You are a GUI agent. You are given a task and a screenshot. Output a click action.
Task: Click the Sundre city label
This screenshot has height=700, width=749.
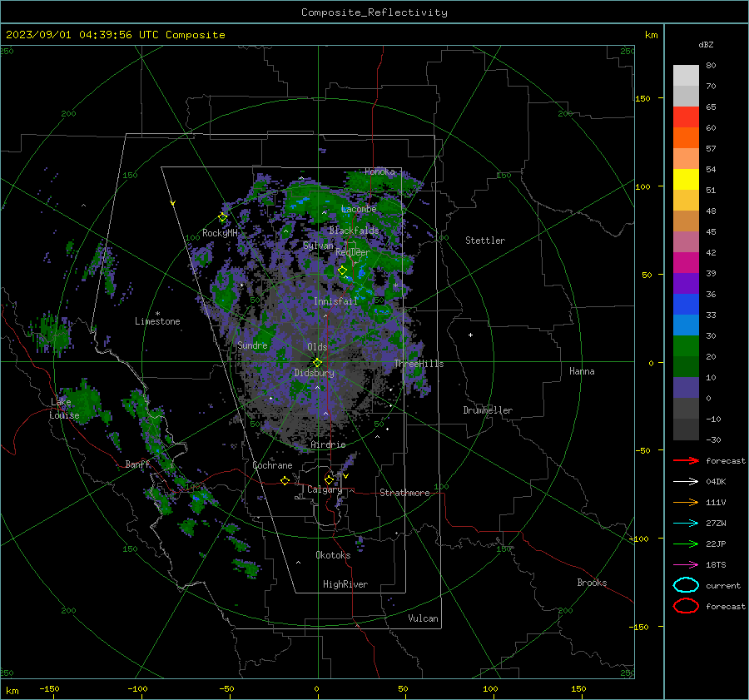(x=252, y=345)
